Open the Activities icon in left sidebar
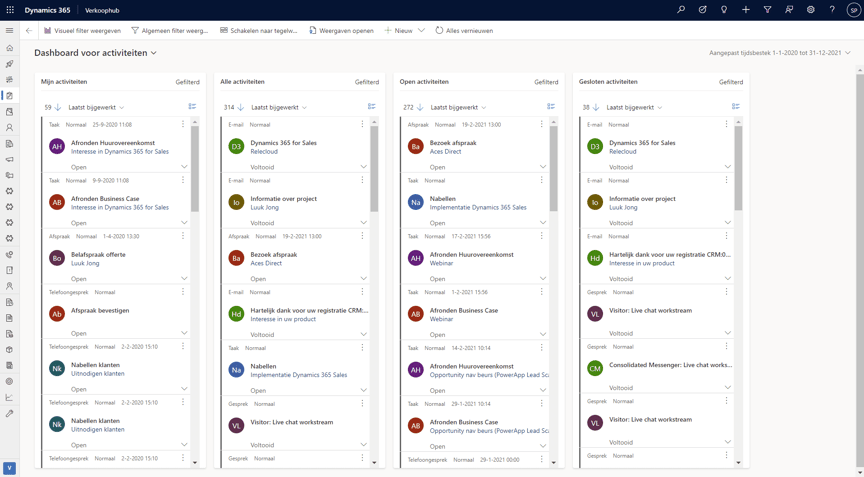The height and width of the screenshot is (477, 864). (9, 96)
